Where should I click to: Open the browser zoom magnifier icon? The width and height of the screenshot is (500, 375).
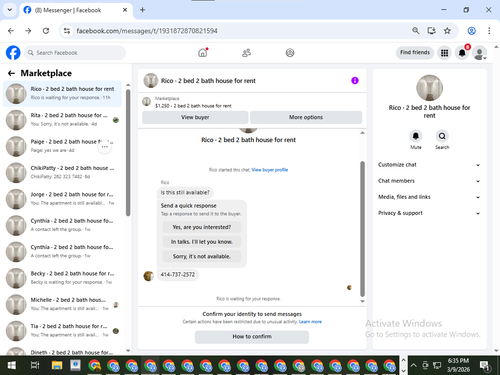(416, 31)
